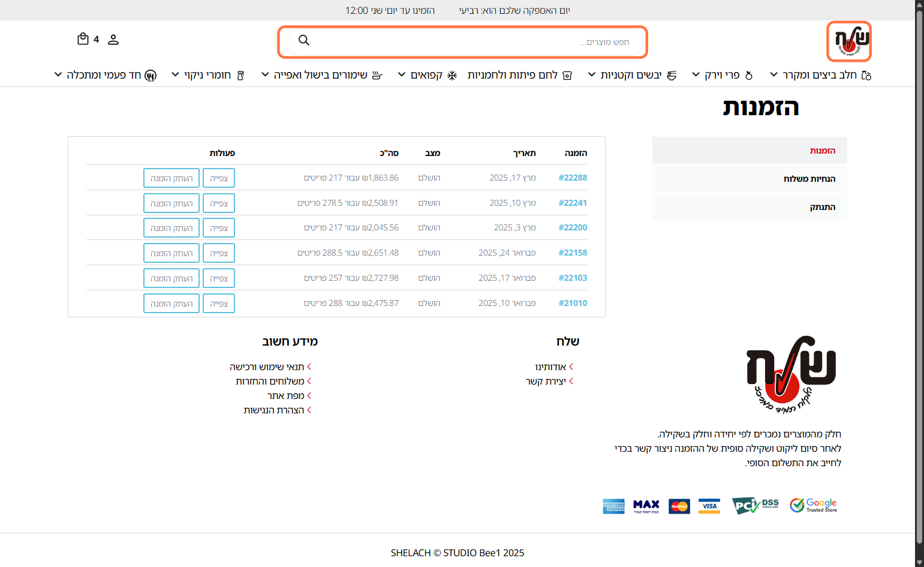Image resolution: width=924 pixels, height=567 pixels.
Task: Expand the פרי וירק menu chevron
Action: (x=696, y=74)
